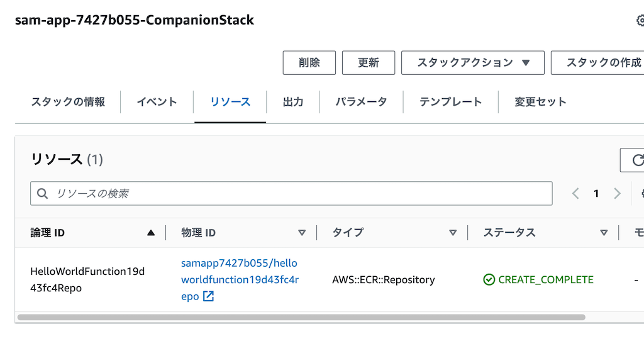644x346 pixels.
Task: Click the refresh resources icon button
Action: click(x=633, y=160)
